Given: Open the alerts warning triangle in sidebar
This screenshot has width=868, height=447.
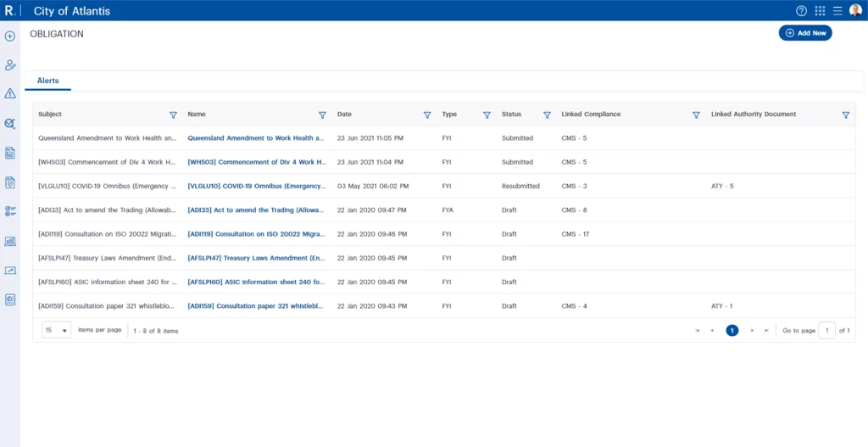Looking at the screenshot, I should [10, 93].
